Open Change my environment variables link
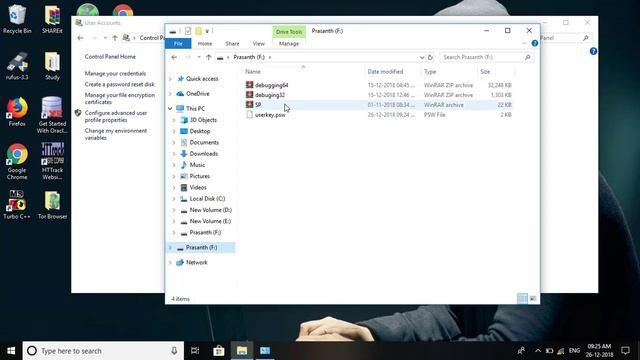 [116, 134]
